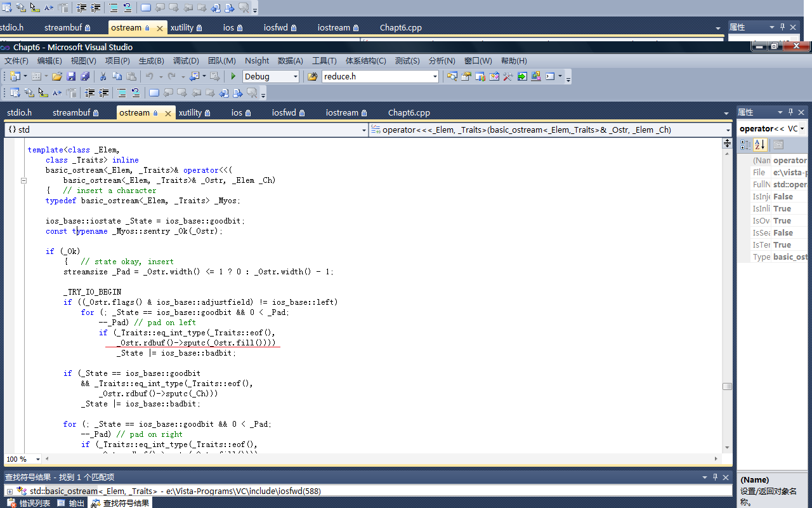Switch to the streambuf tab
The image size is (812, 508).
(75, 112)
